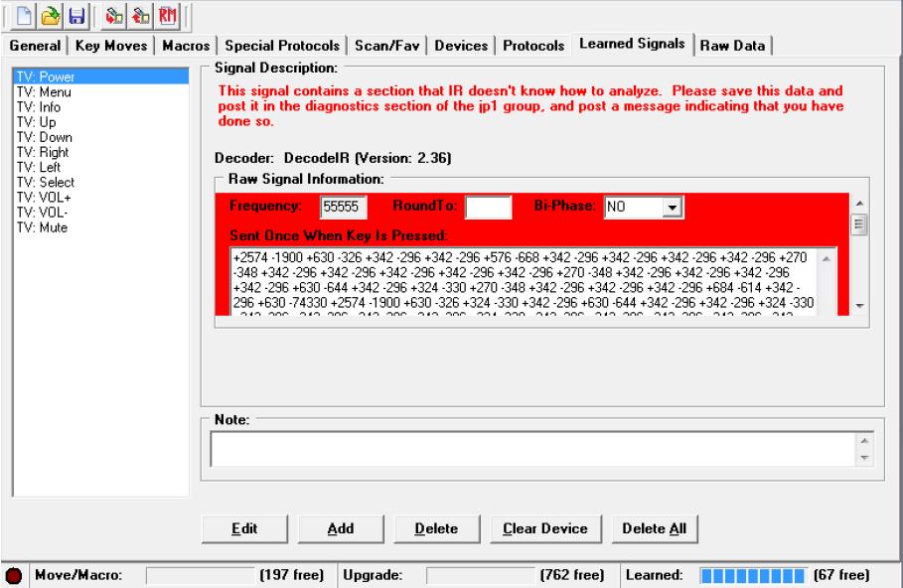This screenshot has height=588, width=903.
Task: Click the (762 free) status text
Action: pyautogui.click(x=572, y=575)
